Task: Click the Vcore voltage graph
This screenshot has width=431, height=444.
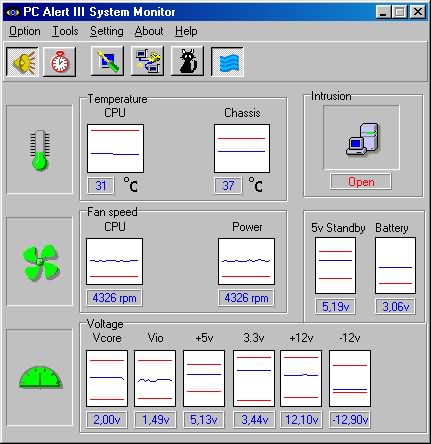Action: 107,378
